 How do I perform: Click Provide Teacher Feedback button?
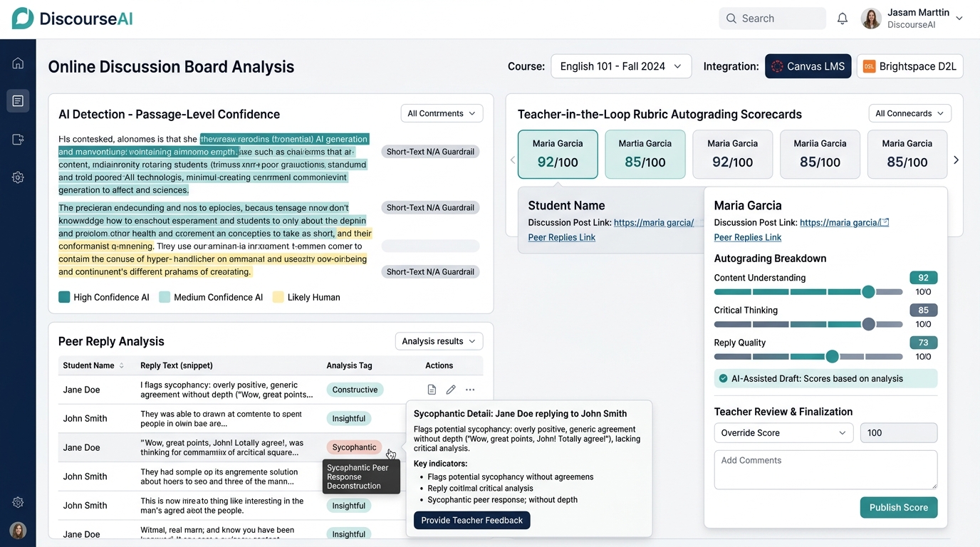(471, 520)
